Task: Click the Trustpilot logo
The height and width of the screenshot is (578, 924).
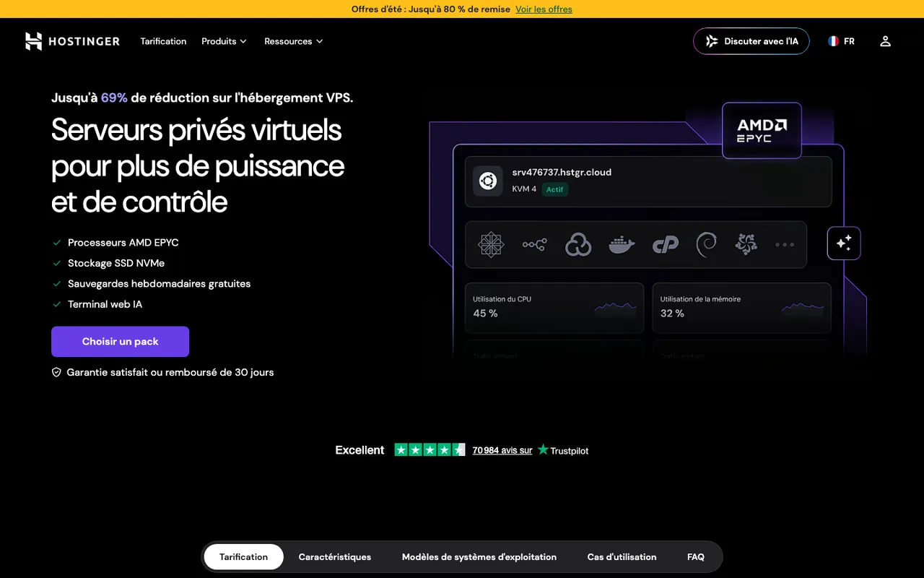Action: coord(563,450)
